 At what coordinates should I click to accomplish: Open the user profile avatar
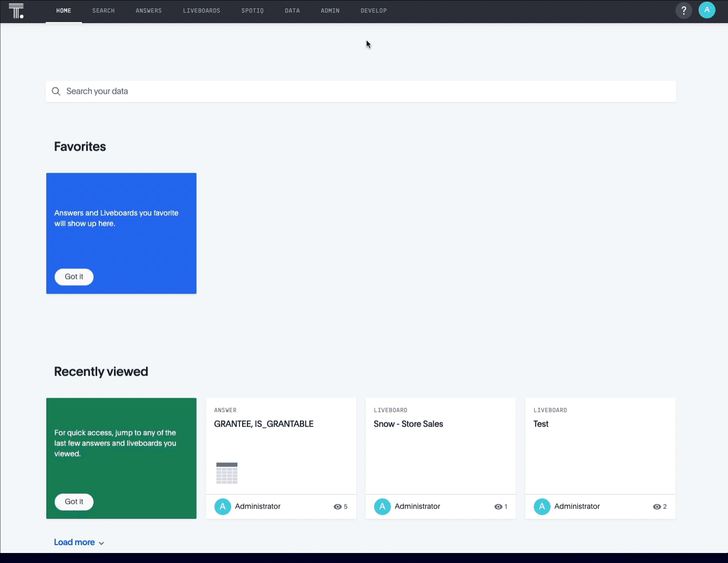click(706, 11)
